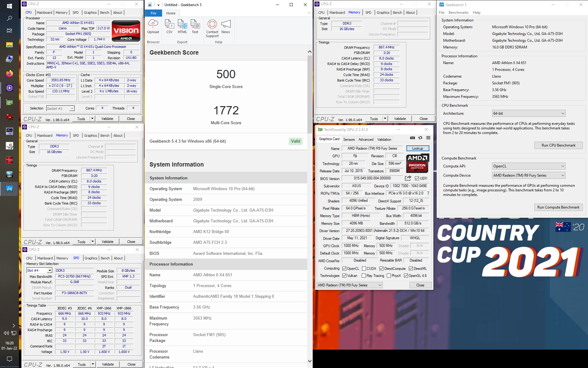
Task: Open the GPU-Z hamburger menu
Action: click(428, 138)
